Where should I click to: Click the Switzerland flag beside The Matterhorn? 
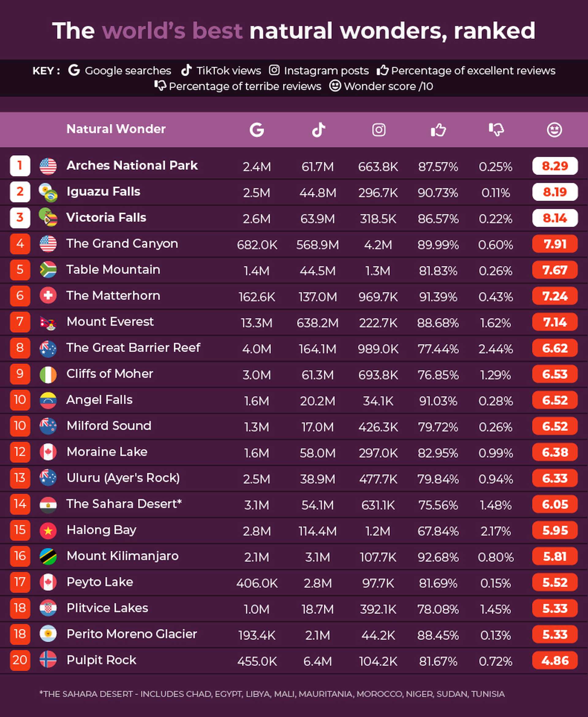tap(48, 295)
